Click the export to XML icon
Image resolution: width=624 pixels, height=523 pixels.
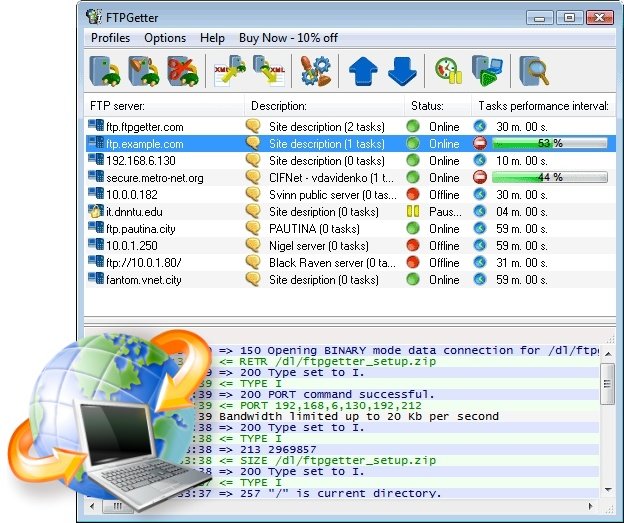[269, 72]
